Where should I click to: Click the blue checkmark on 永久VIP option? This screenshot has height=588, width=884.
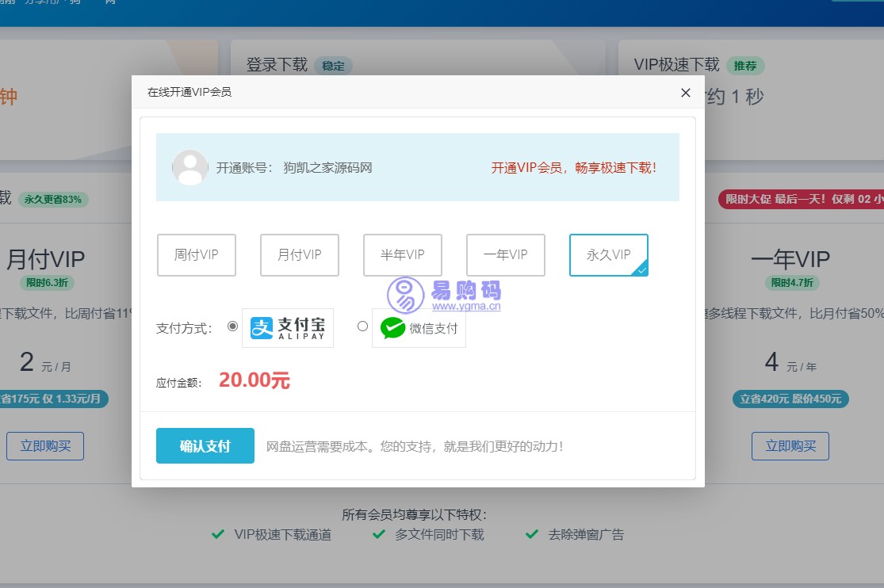[642, 269]
